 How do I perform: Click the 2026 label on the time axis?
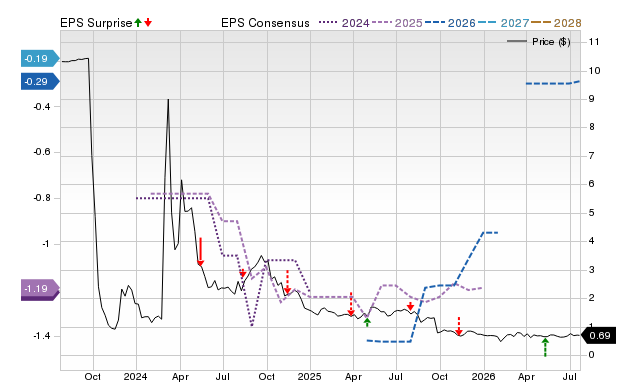pos(483,376)
